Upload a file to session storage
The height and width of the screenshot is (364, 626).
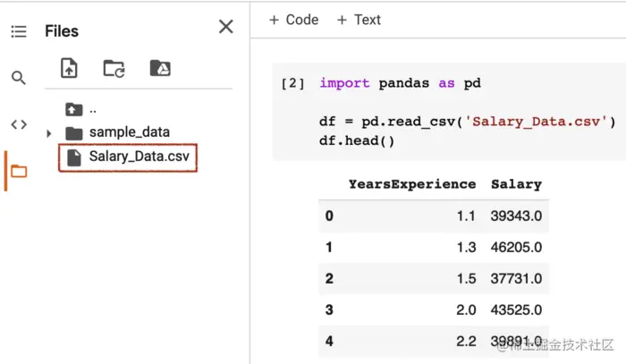[x=69, y=68]
